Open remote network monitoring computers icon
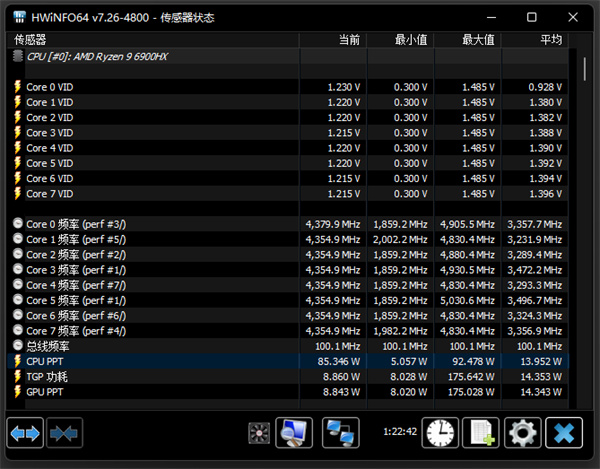Screen dimensions: 600x469 (343, 433)
